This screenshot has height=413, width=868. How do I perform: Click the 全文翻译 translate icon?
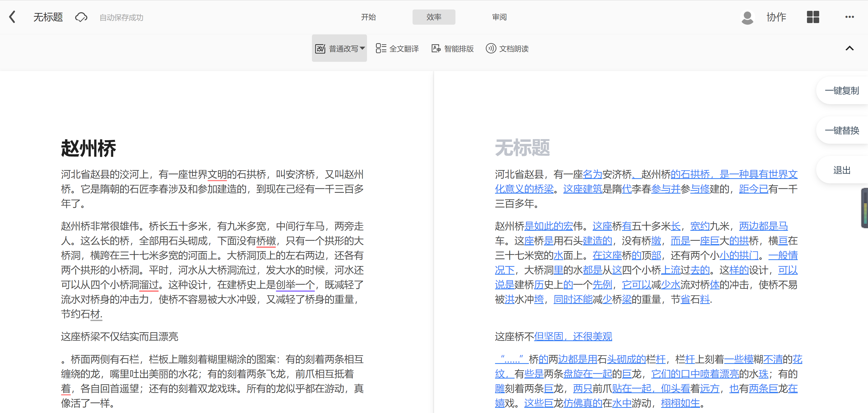point(381,49)
